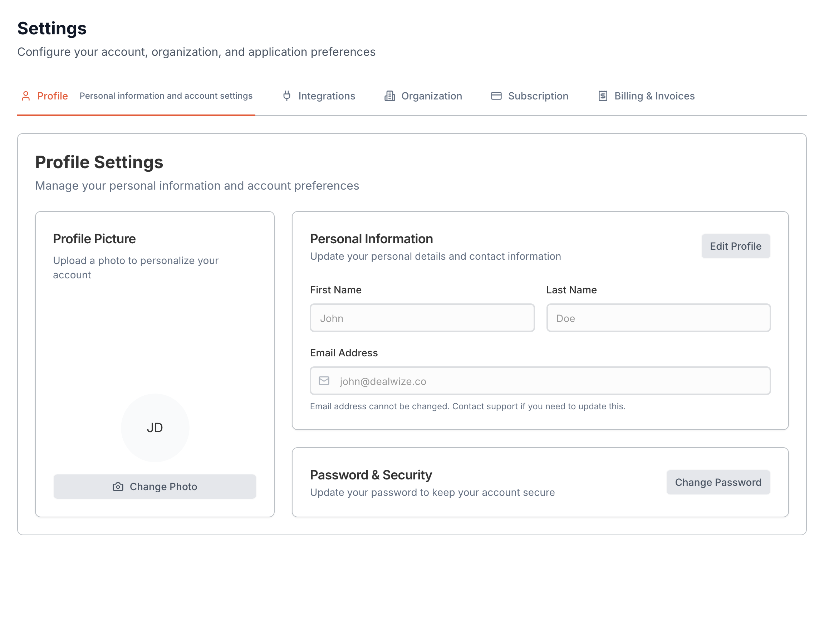Screen dimensions: 824x644
Task: Click the Billing & Invoices receipt icon
Action: pos(603,96)
